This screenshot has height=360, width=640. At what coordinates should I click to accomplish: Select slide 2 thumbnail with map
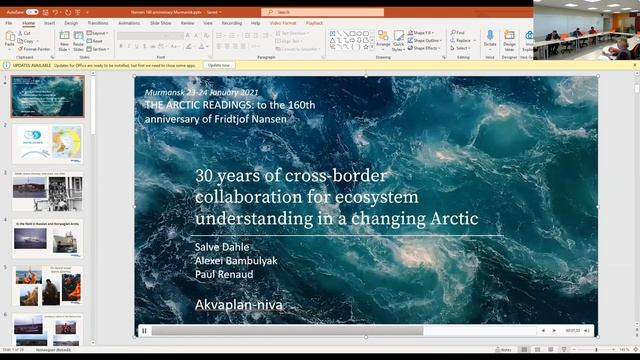[x=48, y=144]
